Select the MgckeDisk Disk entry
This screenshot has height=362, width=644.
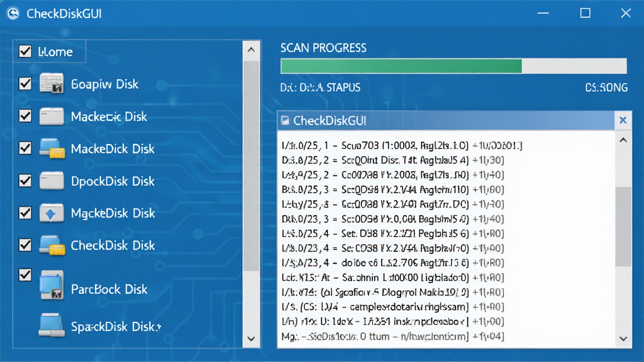113,213
